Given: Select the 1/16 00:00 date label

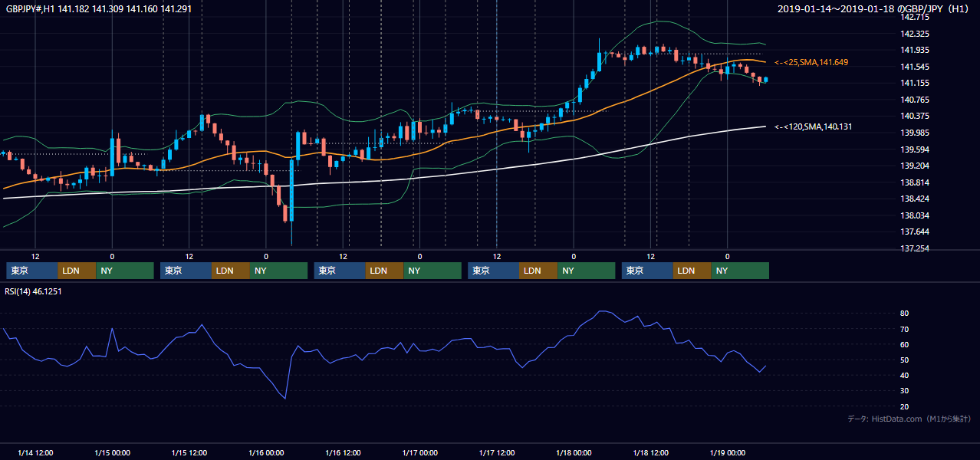Looking at the screenshot, I should 266,452.
